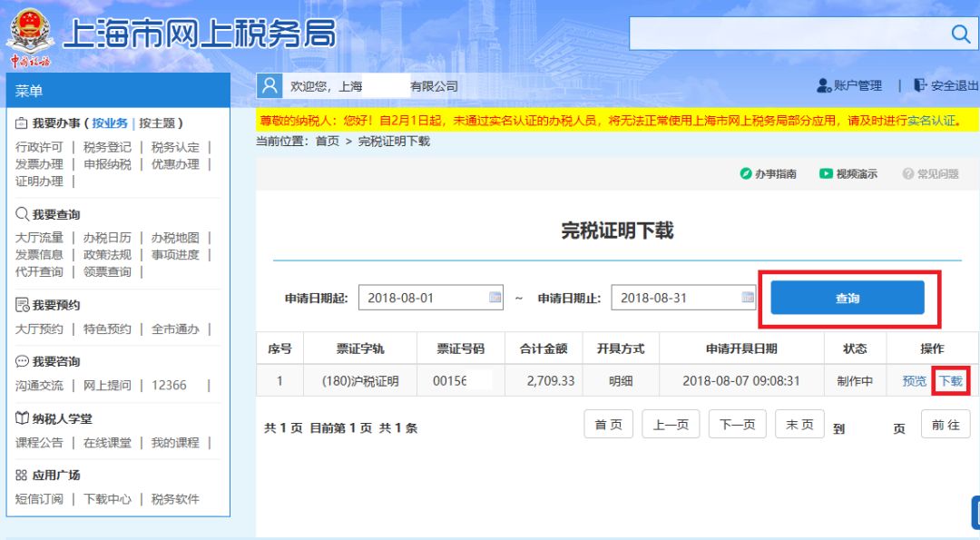Play 视频演示 video demo
This screenshot has width=980, height=540.
848,173
